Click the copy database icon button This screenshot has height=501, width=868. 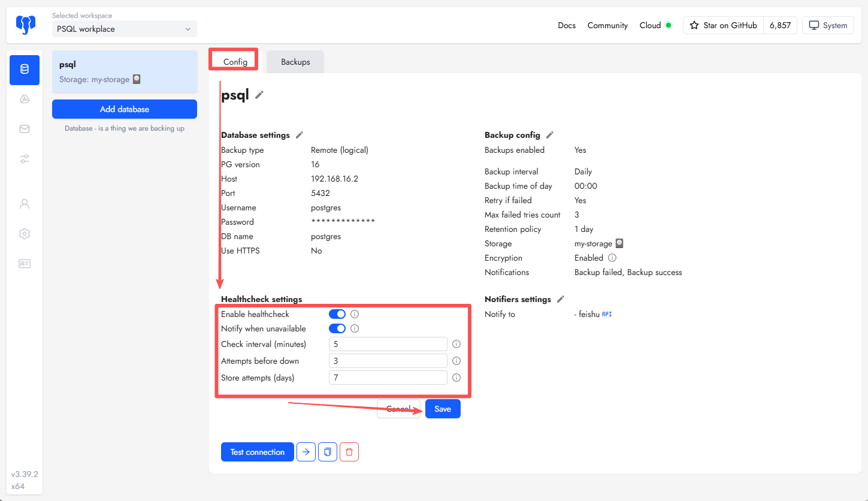tap(328, 452)
